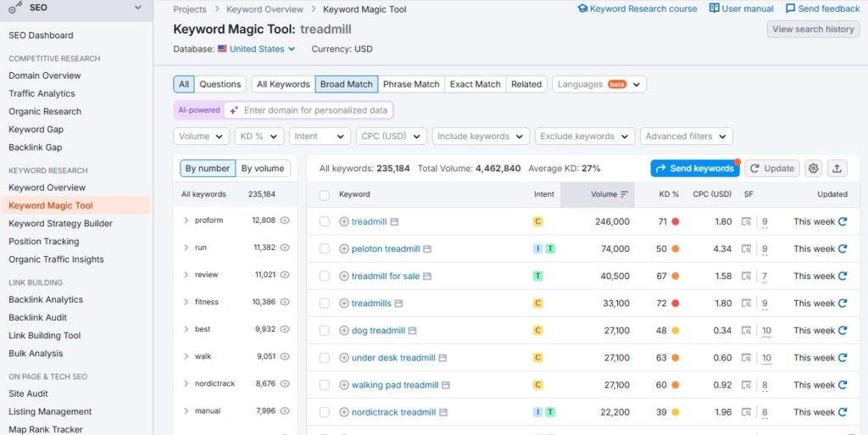Click the SEO key icon in sidebar
The height and width of the screenshot is (435, 868).
click(x=15, y=8)
